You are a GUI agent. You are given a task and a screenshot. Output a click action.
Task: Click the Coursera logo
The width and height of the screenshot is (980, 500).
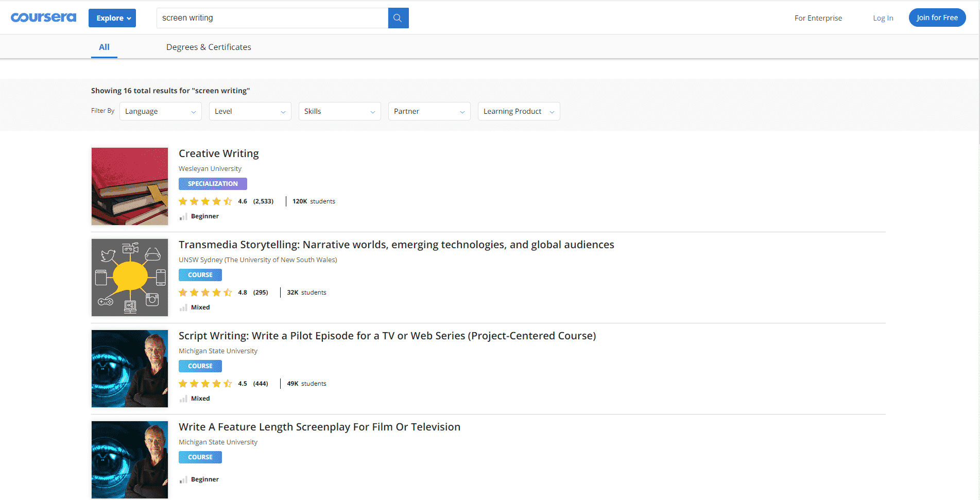tap(43, 18)
